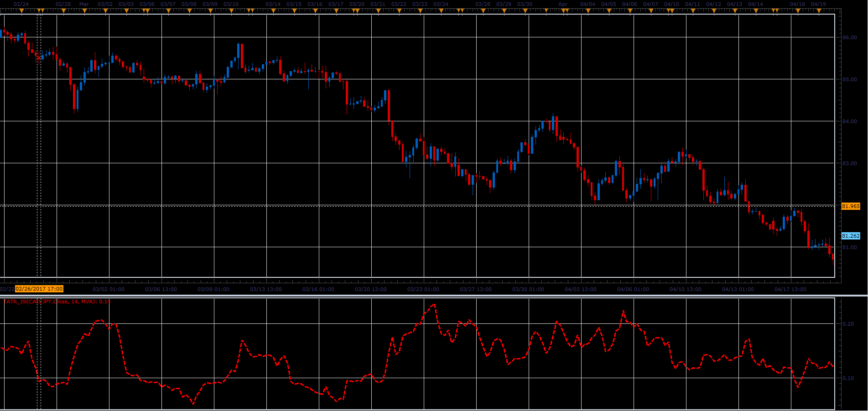Click the orange marker under 03/03

tap(126, 10)
